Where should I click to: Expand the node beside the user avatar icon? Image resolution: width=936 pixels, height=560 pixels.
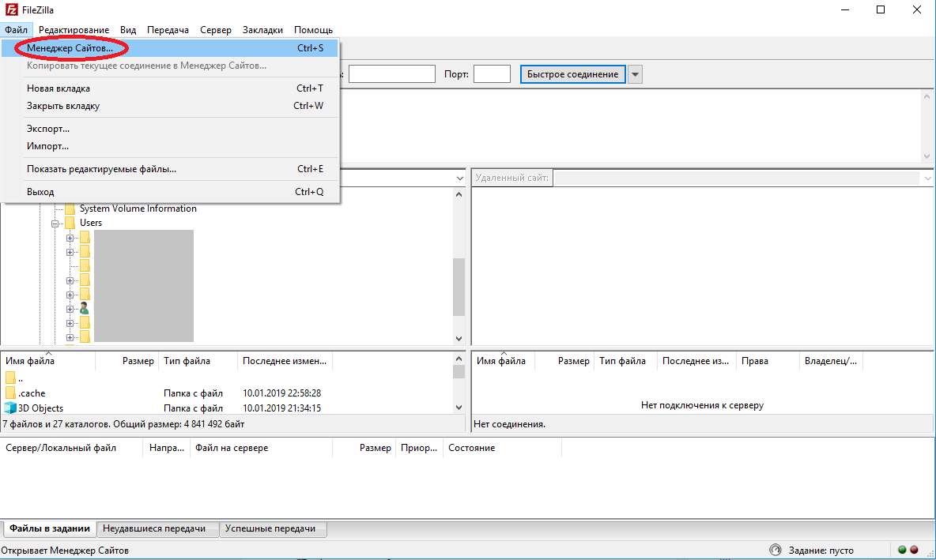pos(70,310)
